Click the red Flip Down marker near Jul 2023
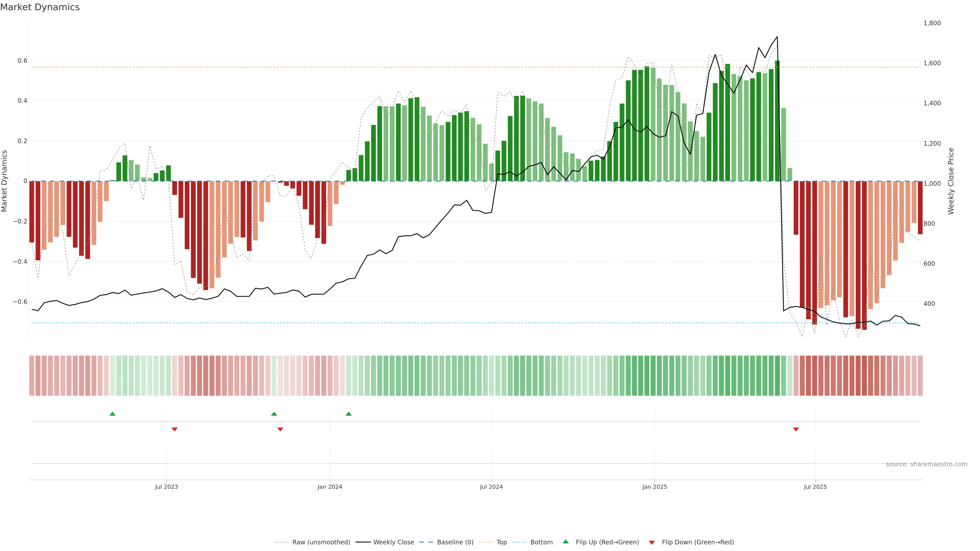The height and width of the screenshot is (551, 980). click(x=175, y=429)
